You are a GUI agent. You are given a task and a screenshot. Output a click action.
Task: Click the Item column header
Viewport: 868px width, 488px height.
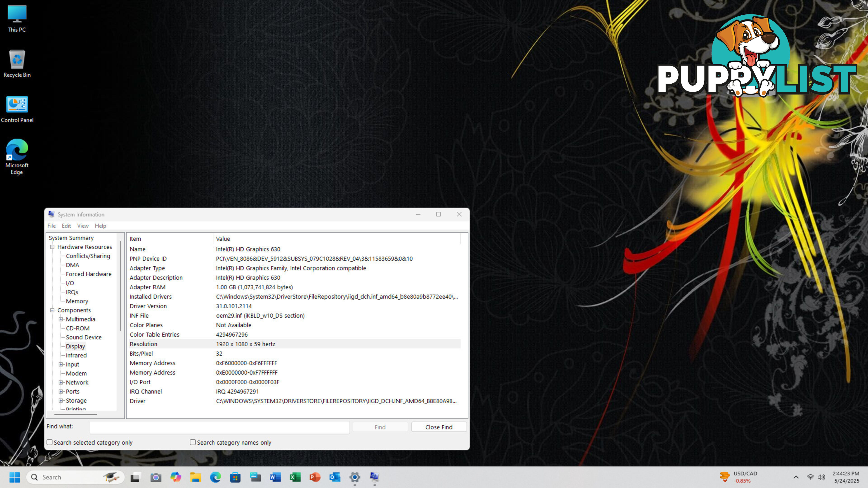[x=170, y=239]
